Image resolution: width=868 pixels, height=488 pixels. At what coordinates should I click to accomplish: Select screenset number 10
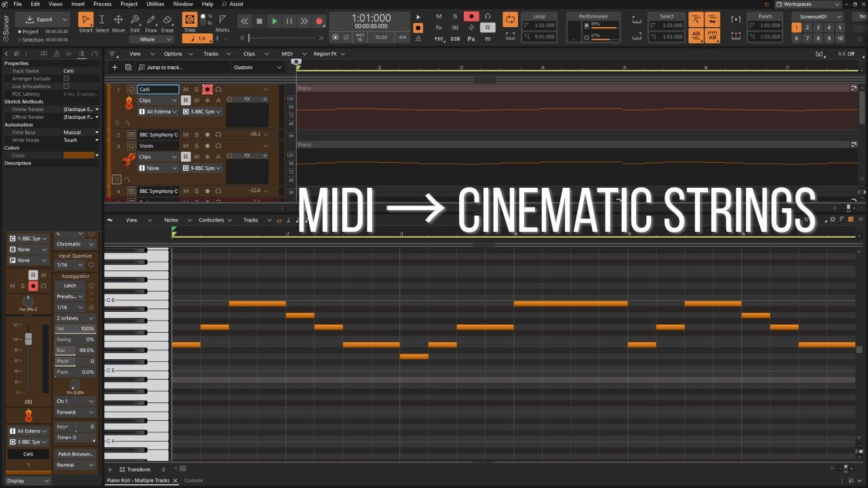point(840,39)
